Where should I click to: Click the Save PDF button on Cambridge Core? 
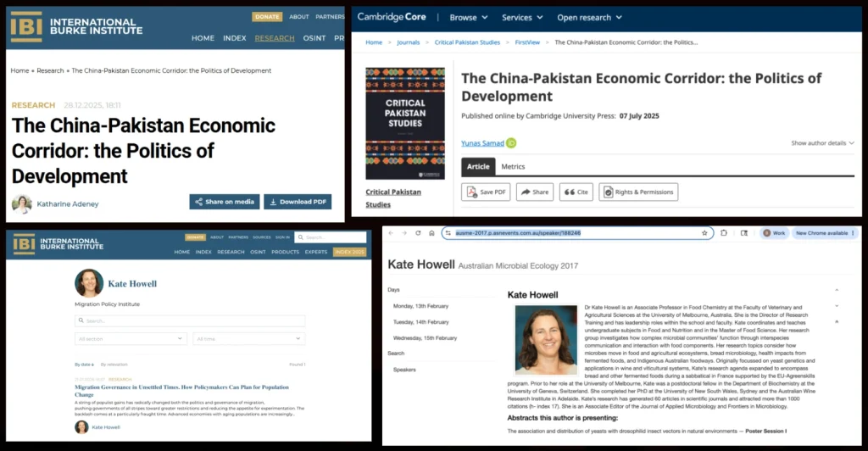(486, 192)
